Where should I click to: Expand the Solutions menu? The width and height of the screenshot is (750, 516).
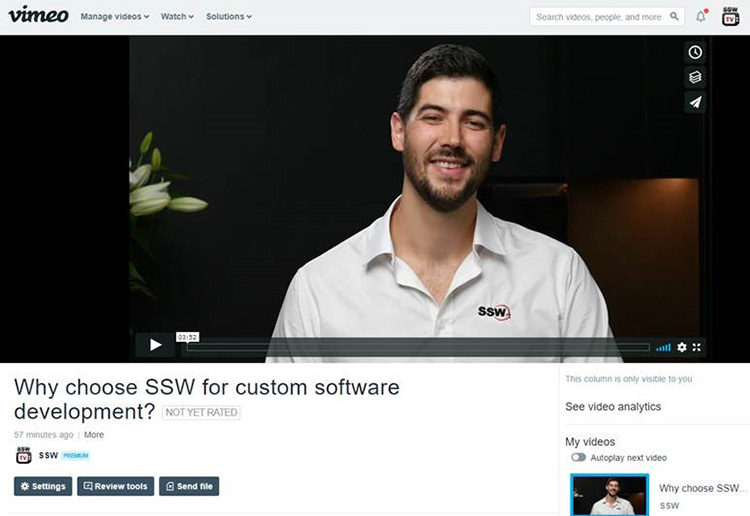(x=228, y=17)
